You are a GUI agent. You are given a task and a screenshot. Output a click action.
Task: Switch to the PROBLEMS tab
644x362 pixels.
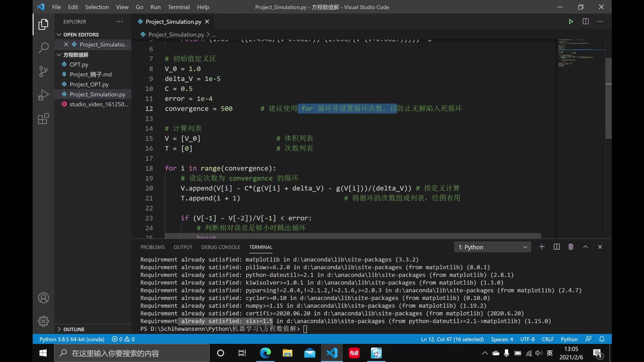153,247
